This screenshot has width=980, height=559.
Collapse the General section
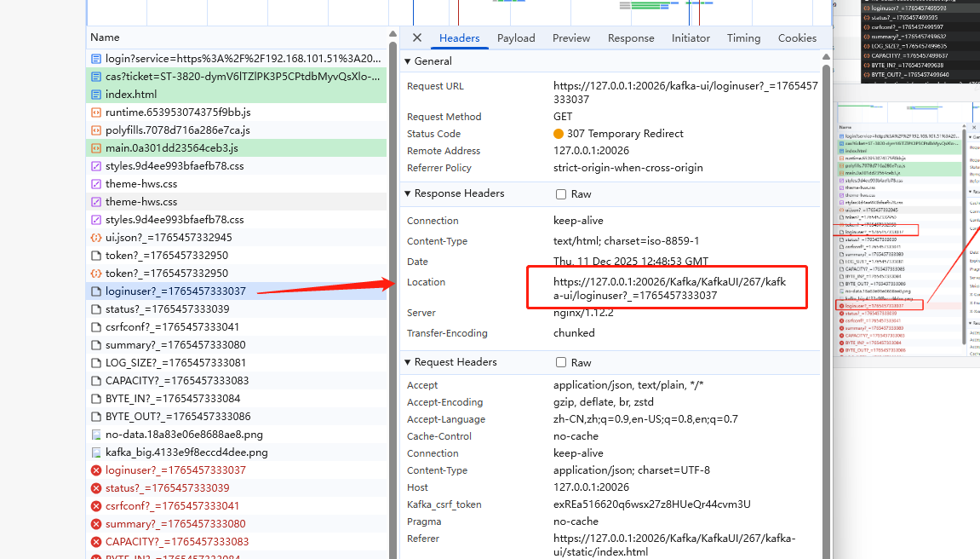coord(408,61)
